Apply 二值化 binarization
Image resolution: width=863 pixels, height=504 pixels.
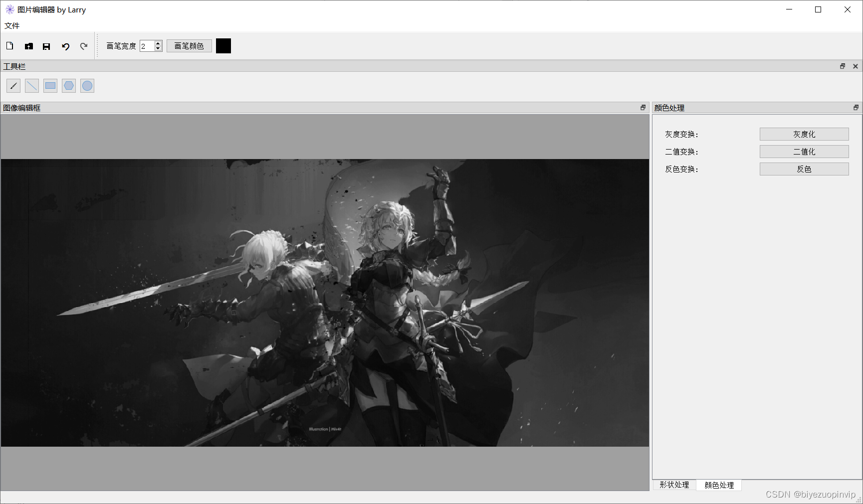tap(804, 152)
